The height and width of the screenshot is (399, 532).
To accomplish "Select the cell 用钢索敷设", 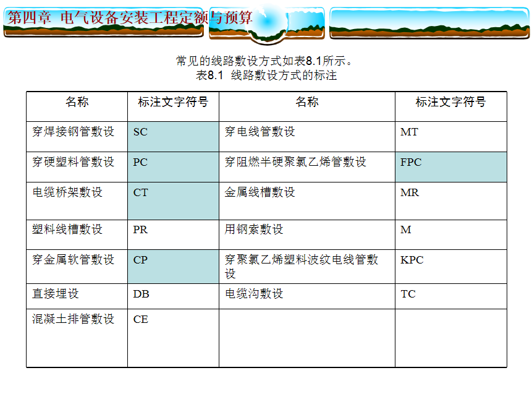I will pyautogui.click(x=307, y=234).
